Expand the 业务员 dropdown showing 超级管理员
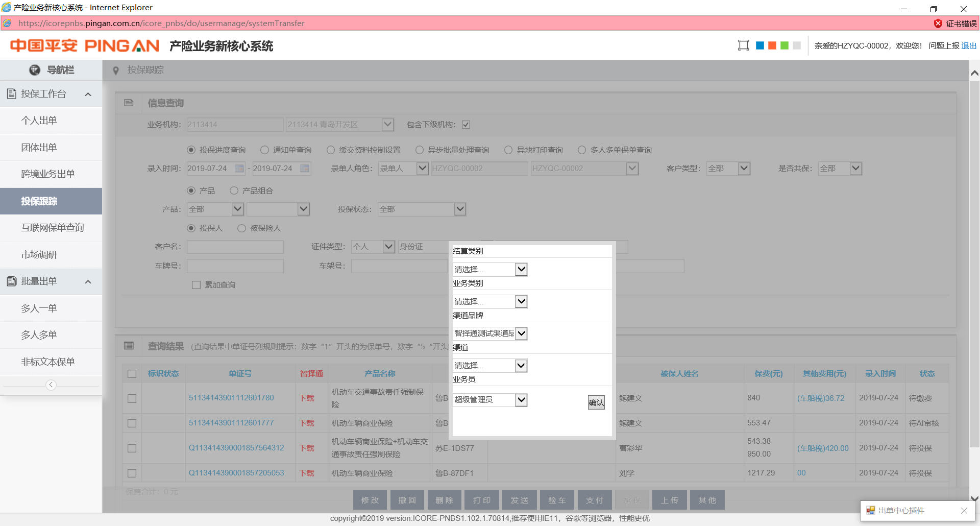Viewport: 980px width, 526px height. [521, 400]
